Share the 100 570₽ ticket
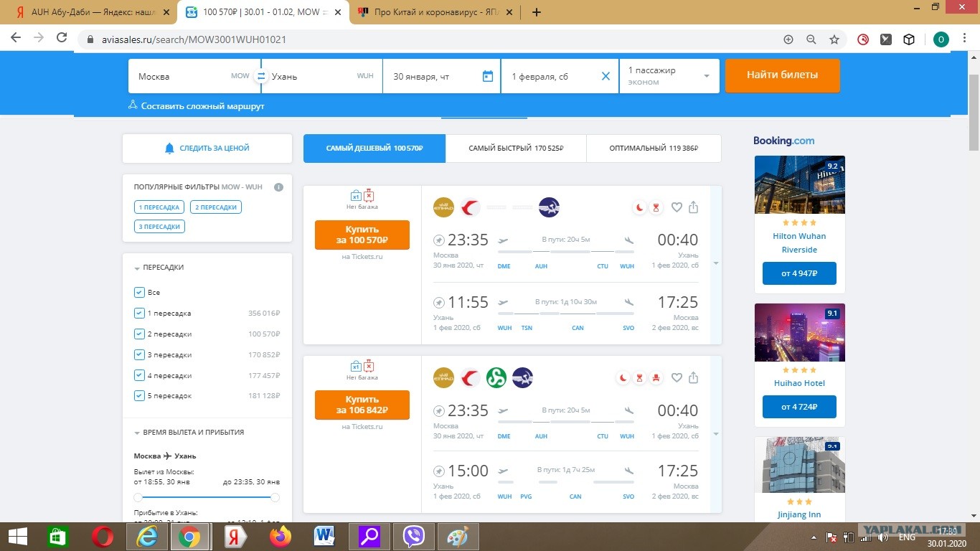Viewport: 980px width, 551px height. tap(694, 207)
